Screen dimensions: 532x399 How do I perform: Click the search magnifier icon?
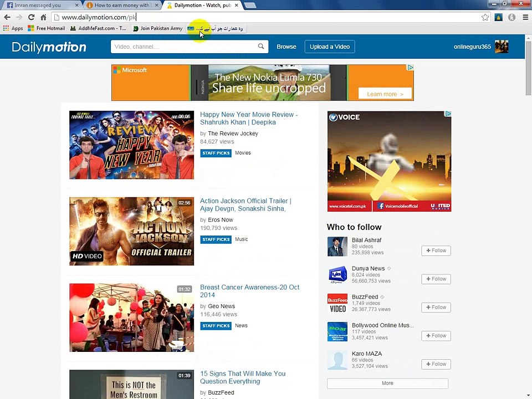pyautogui.click(x=261, y=47)
